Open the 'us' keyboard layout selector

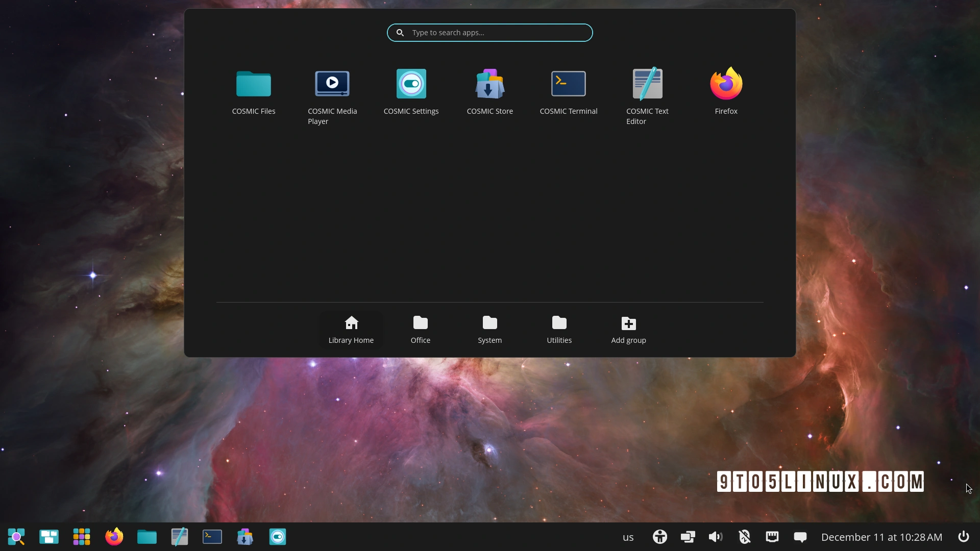[628, 537]
